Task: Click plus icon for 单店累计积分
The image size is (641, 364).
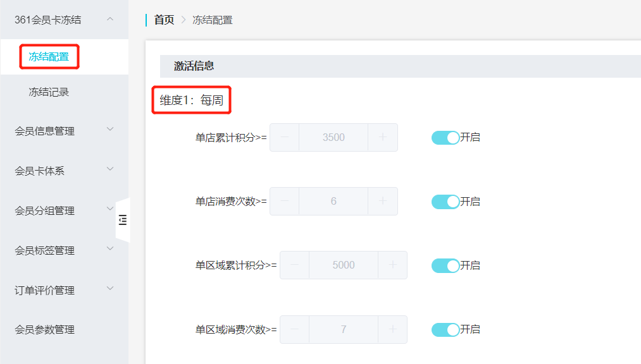Action: (383, 137)
